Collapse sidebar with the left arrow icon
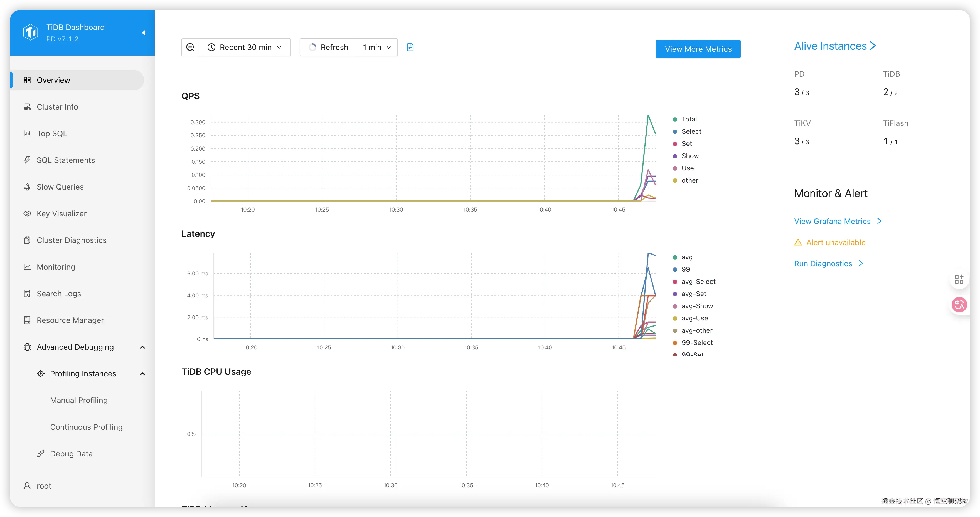Screen dimensions: 980x517 (143, 33)
